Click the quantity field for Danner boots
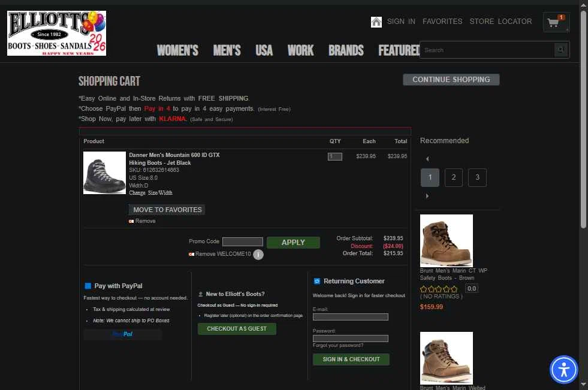The width and height of the screenshot is (588, 390). [x=335, y=156]
